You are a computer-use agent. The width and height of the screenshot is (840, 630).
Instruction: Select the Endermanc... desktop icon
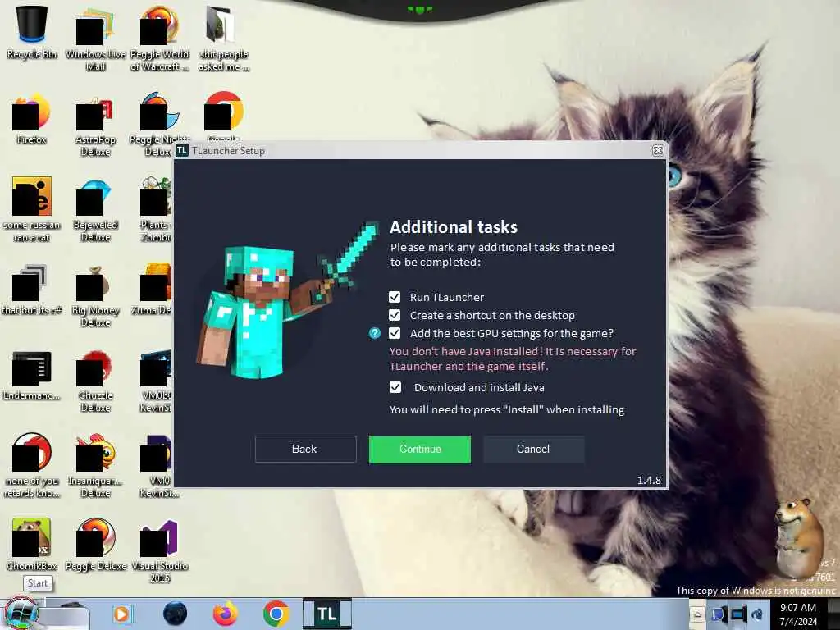[x=32, y=375]
